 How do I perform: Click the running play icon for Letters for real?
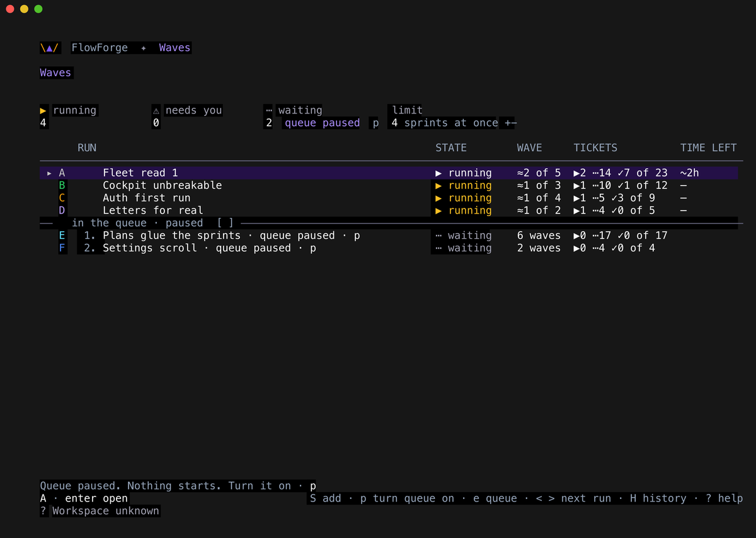click(439, 210)
